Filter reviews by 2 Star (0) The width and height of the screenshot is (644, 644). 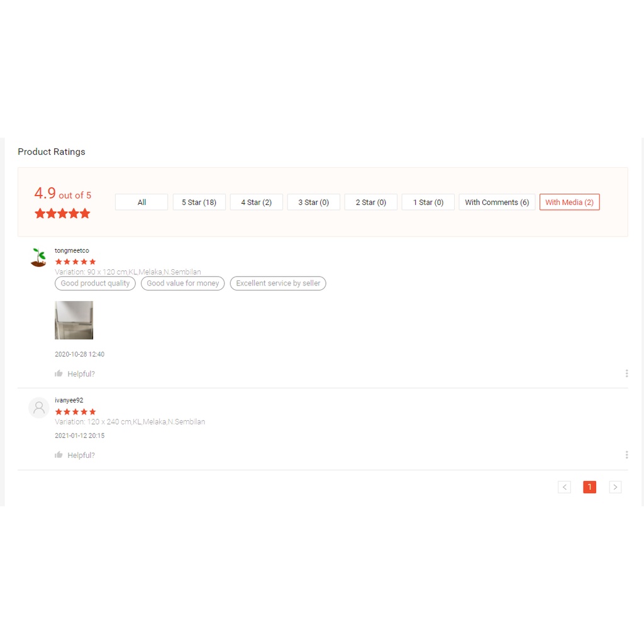point(371,202)
